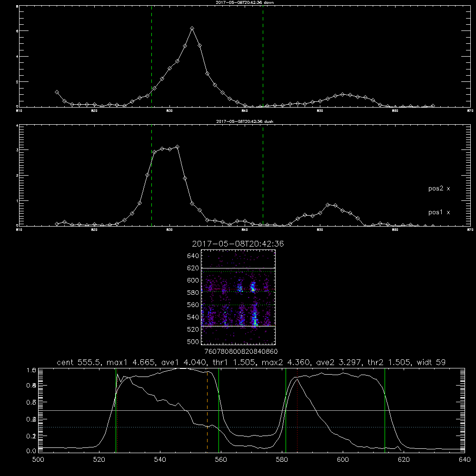Click the highest diamond marker in dusk plot
The height and width of the screenshot is (476, 476).
click(177, 147)
